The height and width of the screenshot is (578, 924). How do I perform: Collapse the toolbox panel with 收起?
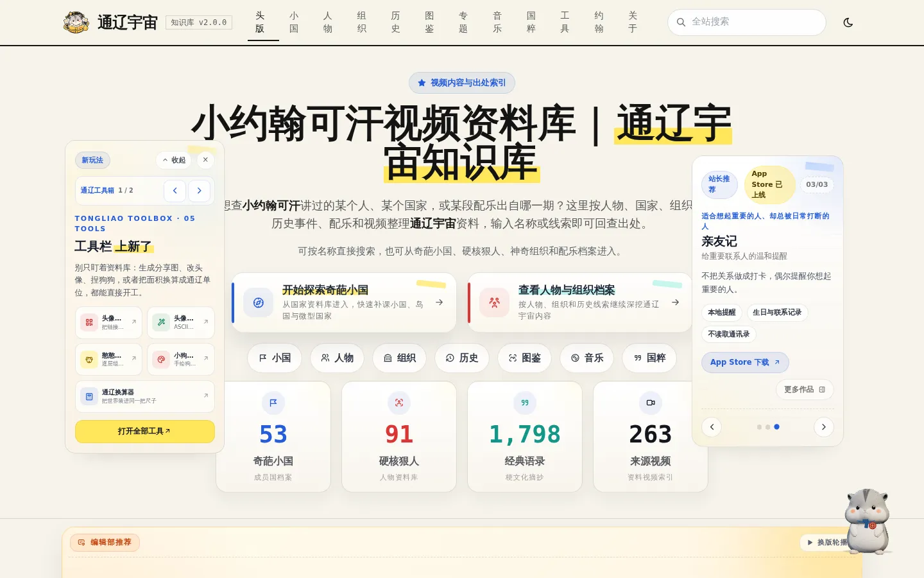coord(174,160)
